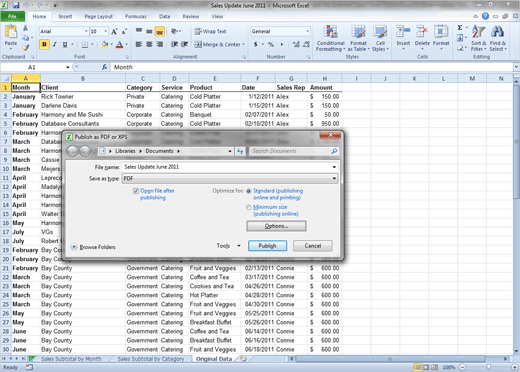Click the Decrease Font Size icon
The height and width of the screenshot is (372, 520).
(124, 32)
